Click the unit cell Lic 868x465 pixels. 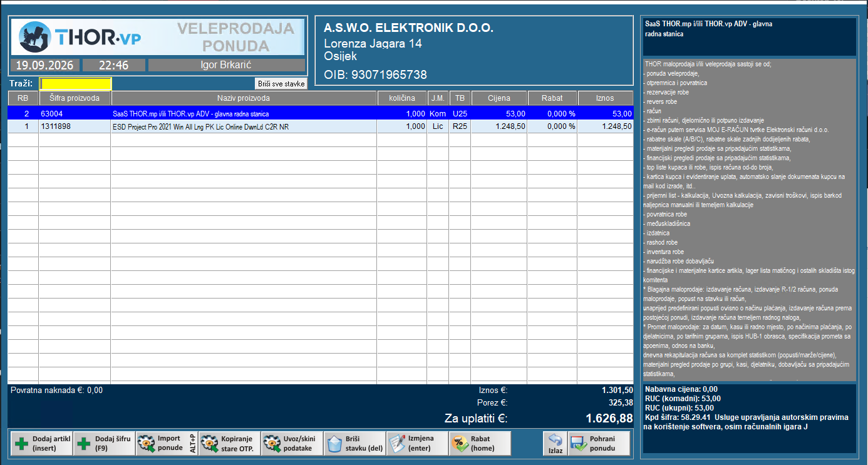tap(437, 126)
